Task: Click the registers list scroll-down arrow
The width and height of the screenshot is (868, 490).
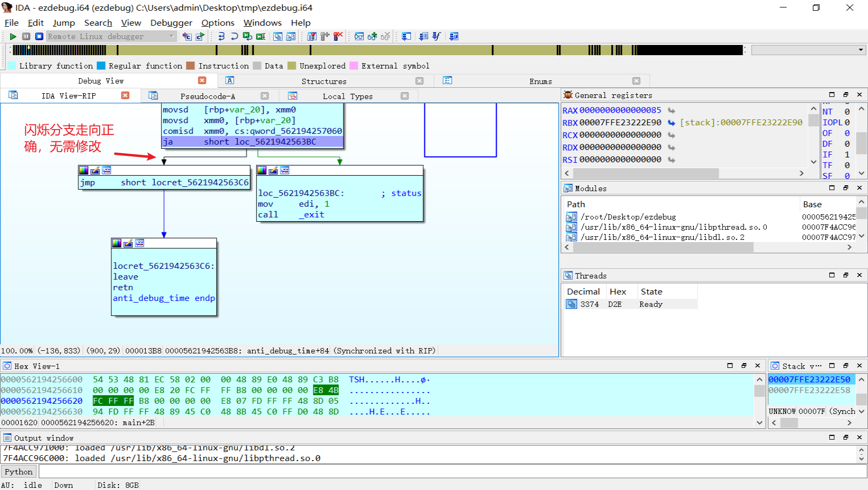Action: pos(814,162)
